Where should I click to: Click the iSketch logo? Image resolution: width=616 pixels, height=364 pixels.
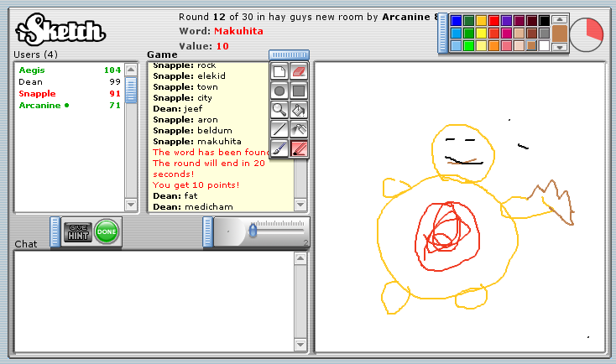[61, 29]
